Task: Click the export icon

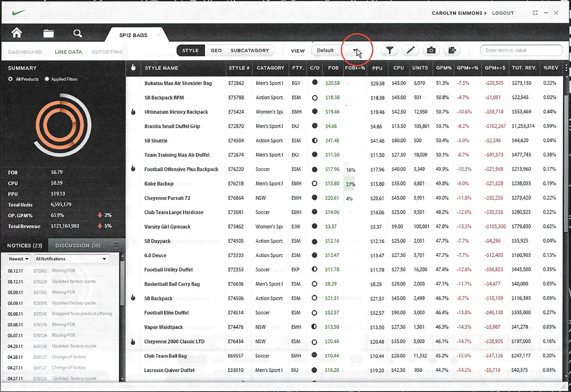Action: coord(452,50)
